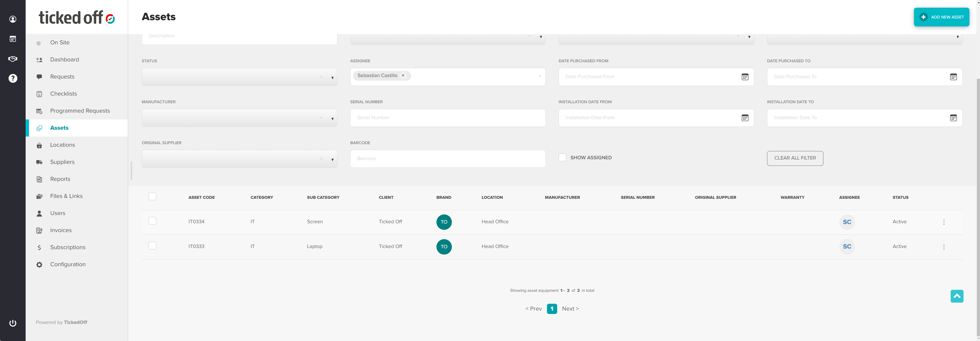Open Locations in the sidebar menu
Screen dimensions: 980x341
(62, 145)
